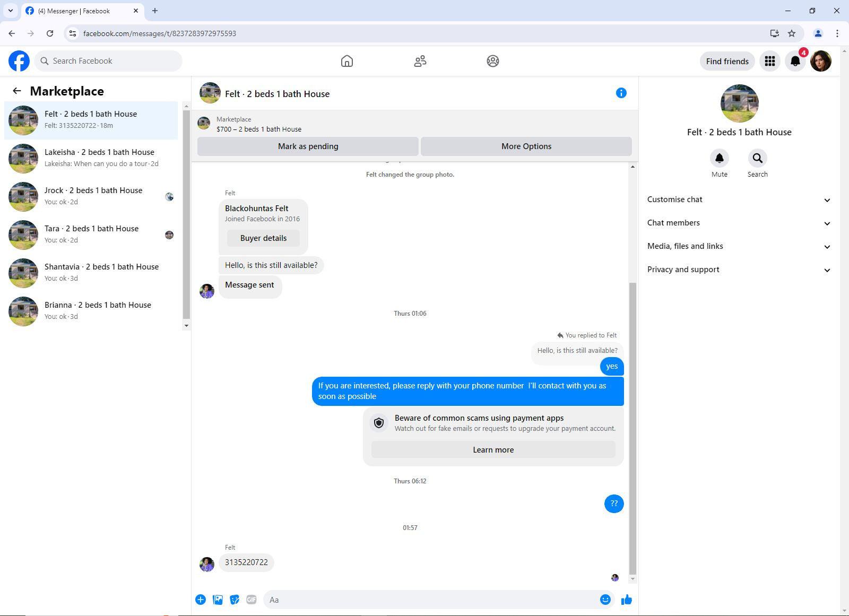
Task: Attach a photo using the image icon
Action: click(x=218, y=600)
